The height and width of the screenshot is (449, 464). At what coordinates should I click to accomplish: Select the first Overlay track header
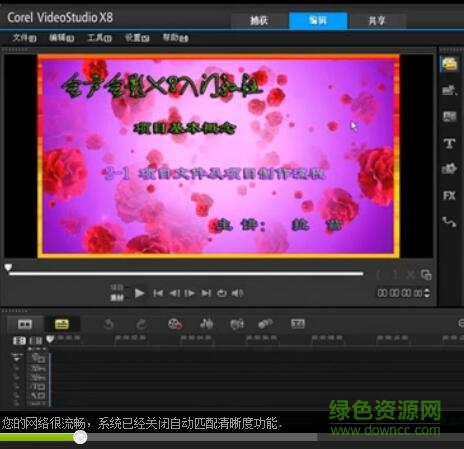pyautogui.click(x=39, y=368)
